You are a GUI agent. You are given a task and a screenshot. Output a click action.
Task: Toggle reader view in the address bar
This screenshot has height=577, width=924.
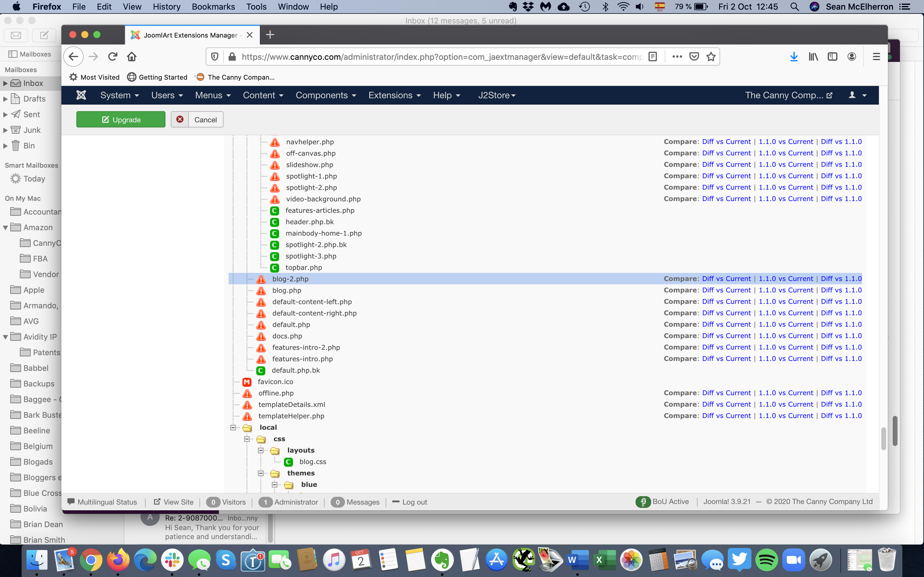click(x=653, y=57)
